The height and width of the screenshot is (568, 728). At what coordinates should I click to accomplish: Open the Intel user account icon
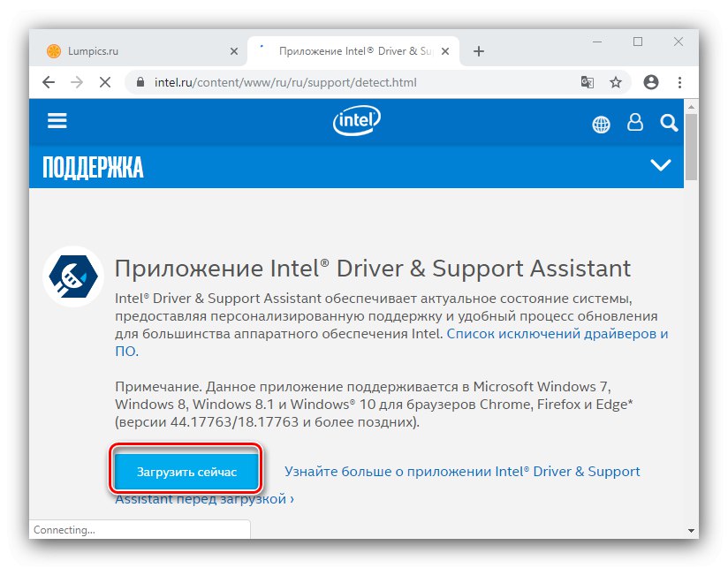(634, 123)
